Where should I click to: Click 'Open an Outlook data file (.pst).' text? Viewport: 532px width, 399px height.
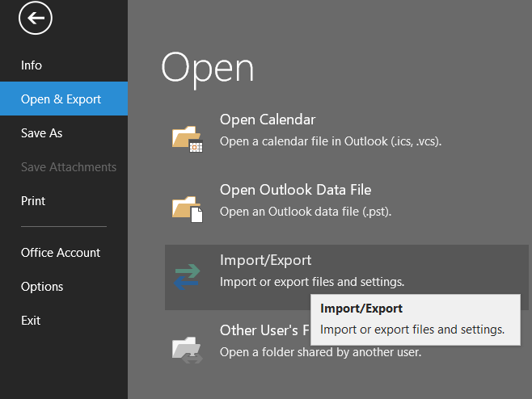[306, 212]
